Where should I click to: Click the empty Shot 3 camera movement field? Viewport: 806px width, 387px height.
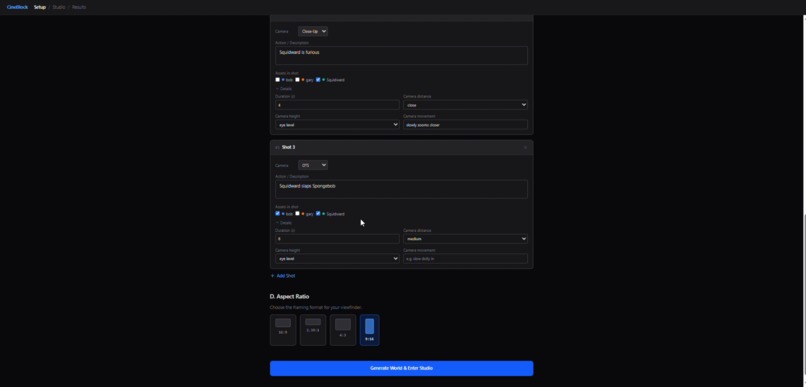[465, 259]
